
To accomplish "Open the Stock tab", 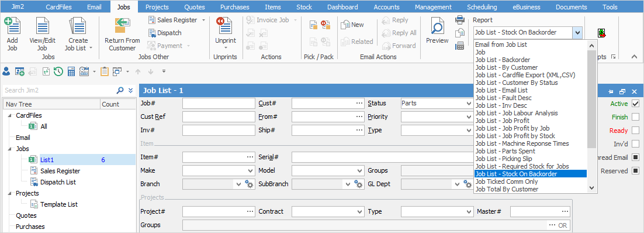I will pyautogui.click(x=304, y=6).
